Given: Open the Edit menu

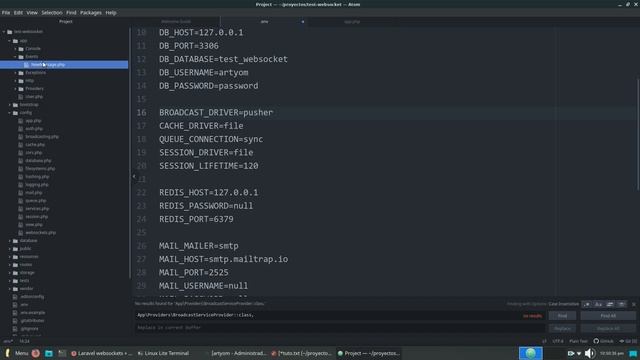Looking at the screenshot, I should pyautogui.click(x=18, y=13).
